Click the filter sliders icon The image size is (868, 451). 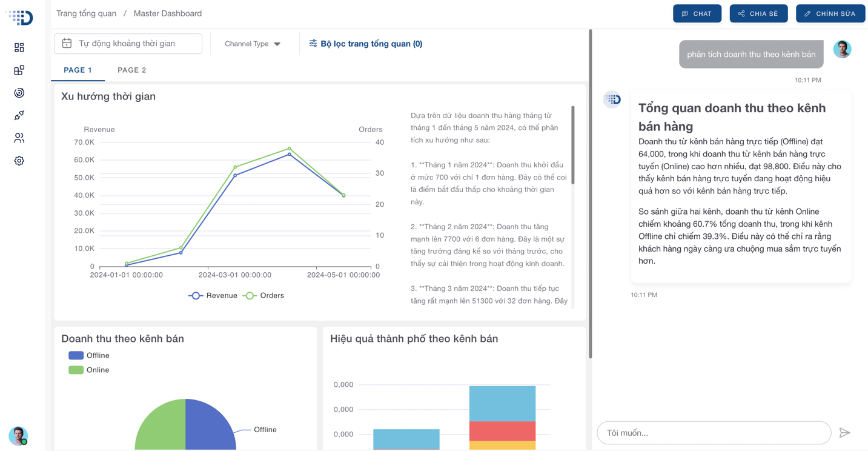[313, 44]
